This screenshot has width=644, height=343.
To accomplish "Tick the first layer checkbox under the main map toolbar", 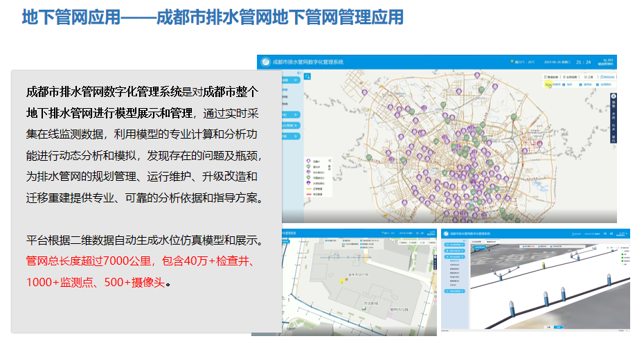I will pyautogui.click(x=547, y=85).
